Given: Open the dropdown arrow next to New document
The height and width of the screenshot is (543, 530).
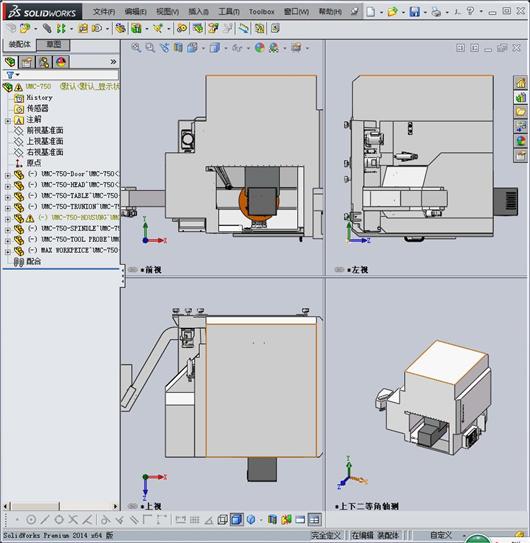Looking at the screenshot, I should click(381, 12).
